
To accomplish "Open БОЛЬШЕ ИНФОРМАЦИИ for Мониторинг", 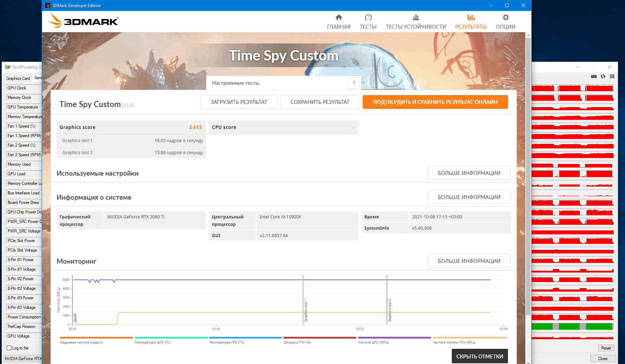I will 469,261.
